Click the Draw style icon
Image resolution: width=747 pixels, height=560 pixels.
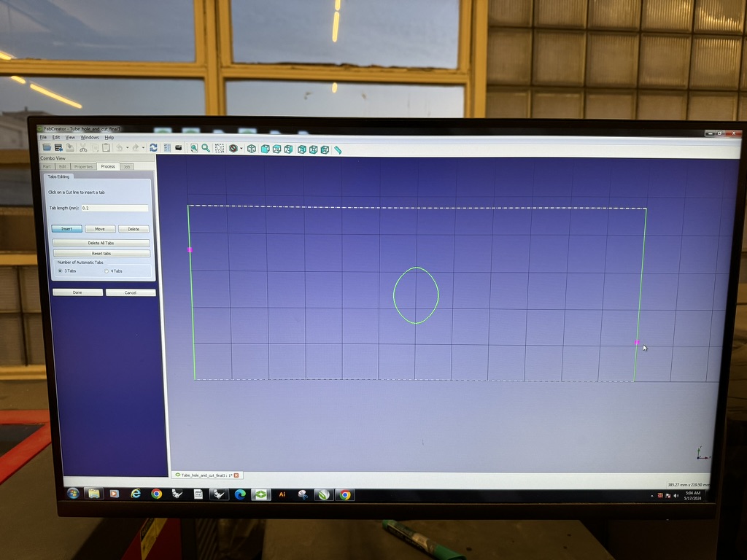pos(233,149)
